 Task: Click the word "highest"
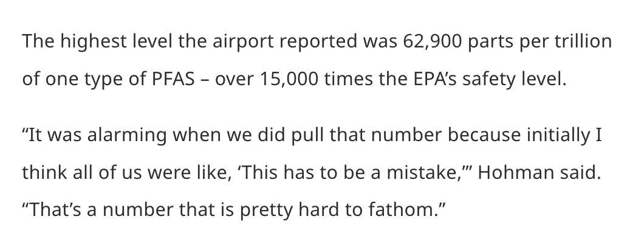point(77,44)
